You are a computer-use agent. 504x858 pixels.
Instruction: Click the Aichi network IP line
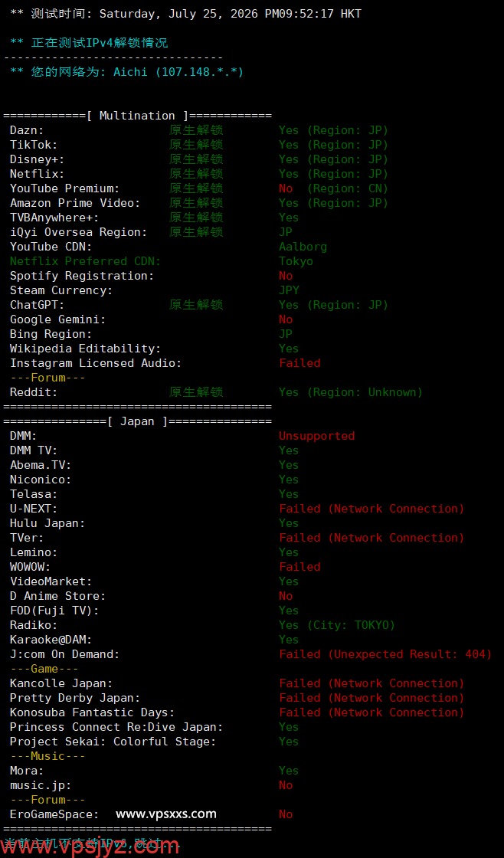pos(127,72)
